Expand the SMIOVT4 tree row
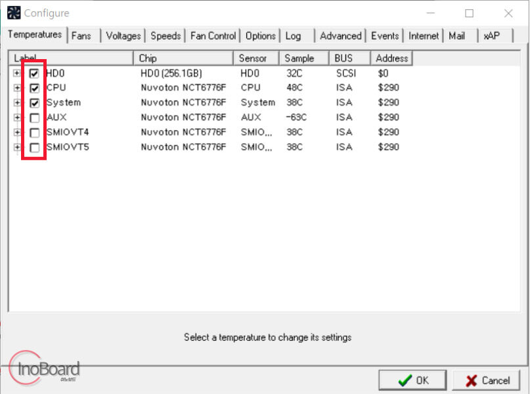 16,133
